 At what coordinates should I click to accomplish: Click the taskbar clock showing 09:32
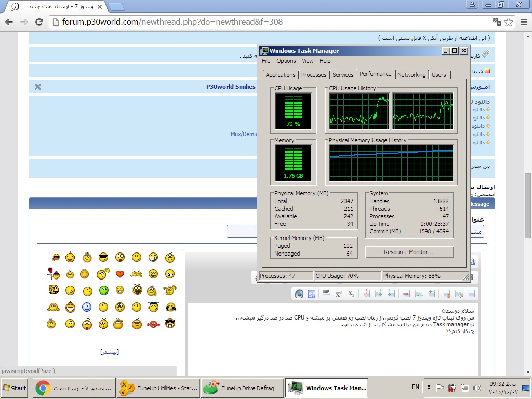click(x=503, y=388)
